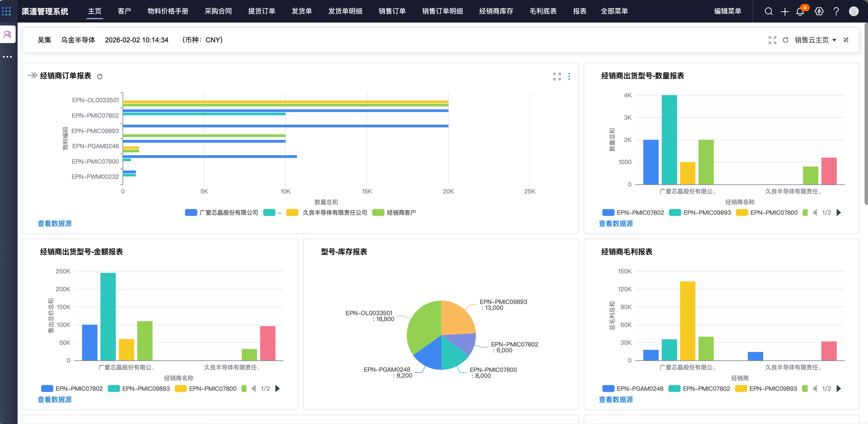Show next legend page in 经销商毛利报表
Image resolution: width=868 pixels, height=424 pixels.
(x=838, y=389)
